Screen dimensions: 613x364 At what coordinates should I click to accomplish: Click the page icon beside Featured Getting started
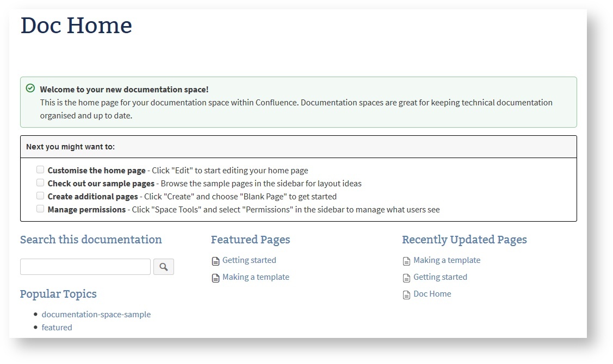215,261
